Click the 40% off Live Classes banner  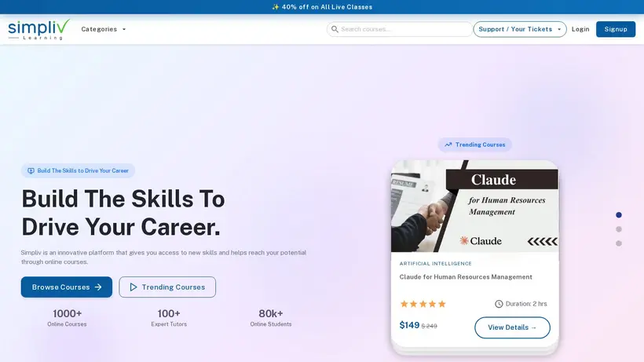pos(322,7)
